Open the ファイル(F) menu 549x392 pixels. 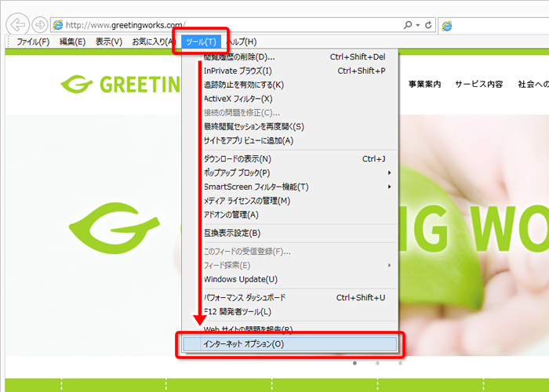click(x=33, y=42)
